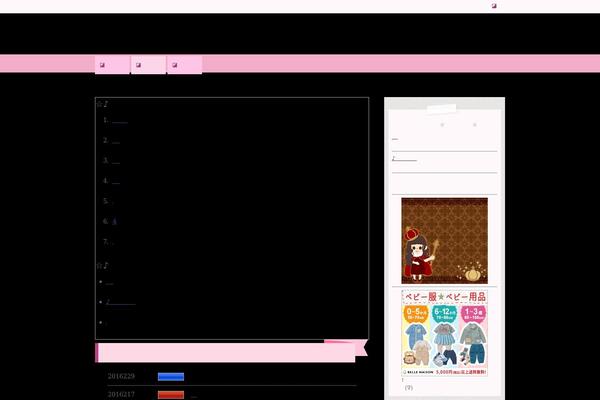
Task: Follow the blue link in list item 6
Action: 114,221
